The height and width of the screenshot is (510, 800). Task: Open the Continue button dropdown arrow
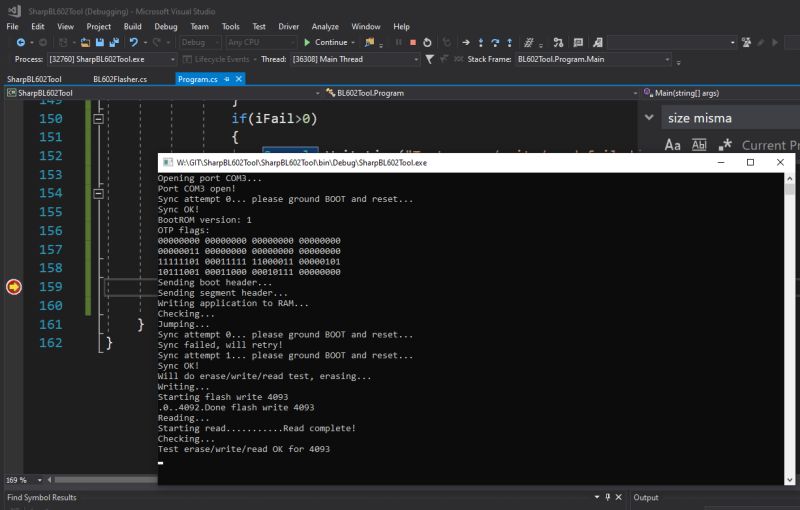[353, 42]
